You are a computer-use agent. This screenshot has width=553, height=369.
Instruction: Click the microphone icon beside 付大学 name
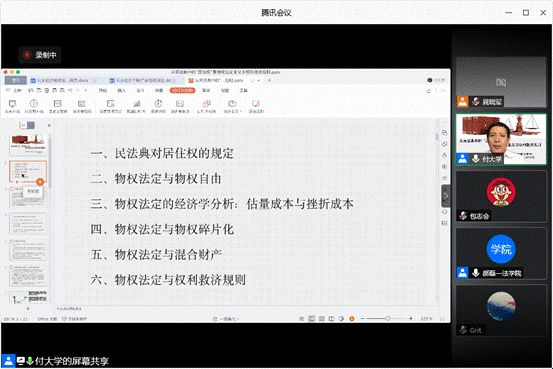[476, 159]
